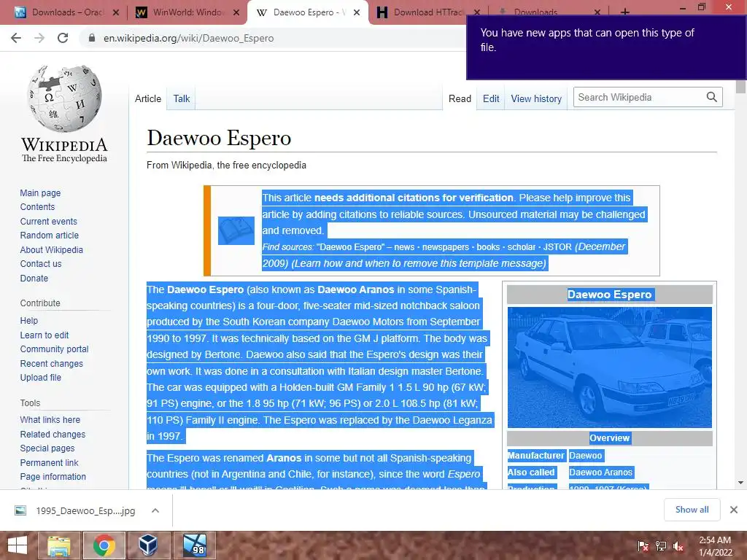Screen dimensions: 747x560
Task: Click the citation needed book icon
Action: pos(236,230)
